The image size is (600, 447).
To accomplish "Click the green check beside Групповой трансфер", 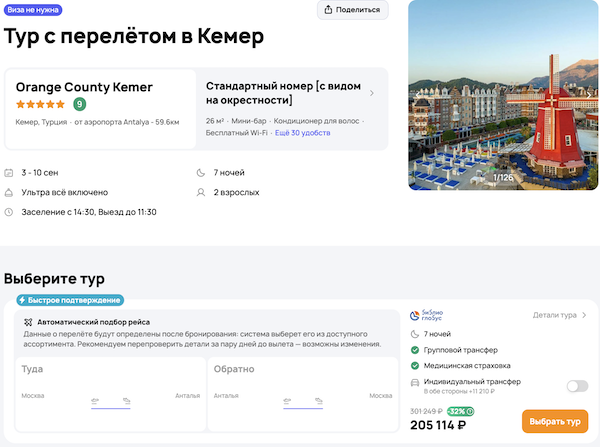I will (x=415, y=349).
